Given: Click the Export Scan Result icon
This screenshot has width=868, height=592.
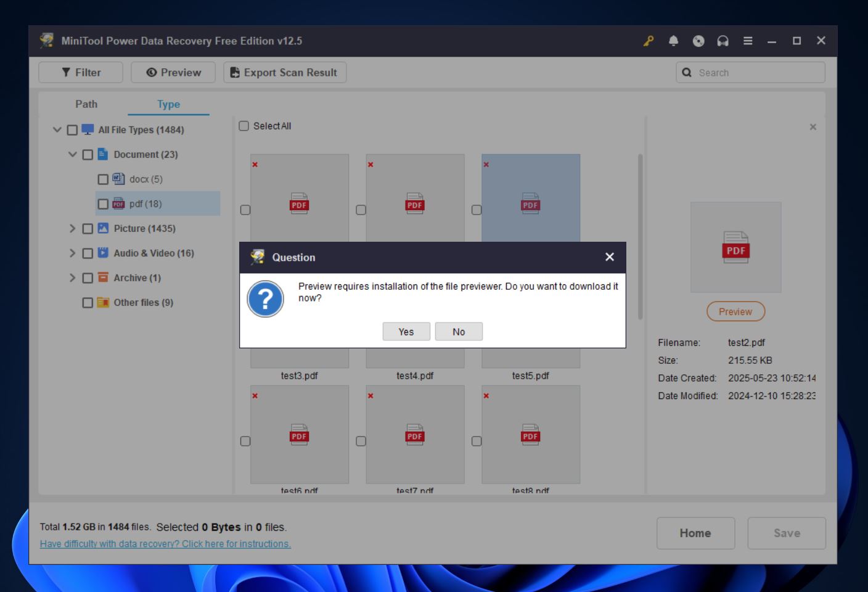Looking at the screenshot, I should tap(234, 72).
